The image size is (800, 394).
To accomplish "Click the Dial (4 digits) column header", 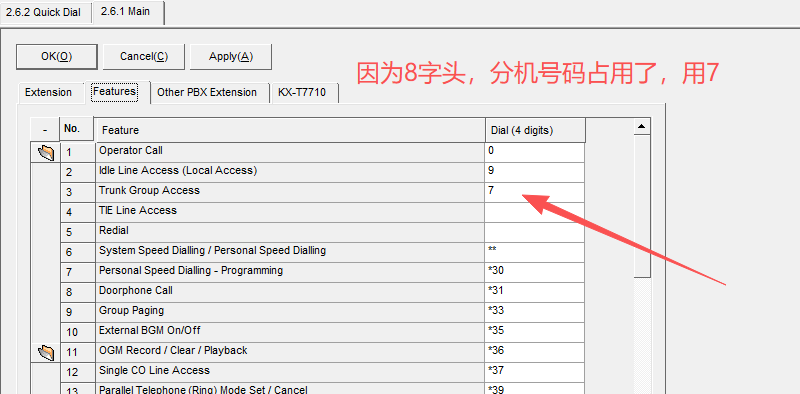I will point(535,130).
